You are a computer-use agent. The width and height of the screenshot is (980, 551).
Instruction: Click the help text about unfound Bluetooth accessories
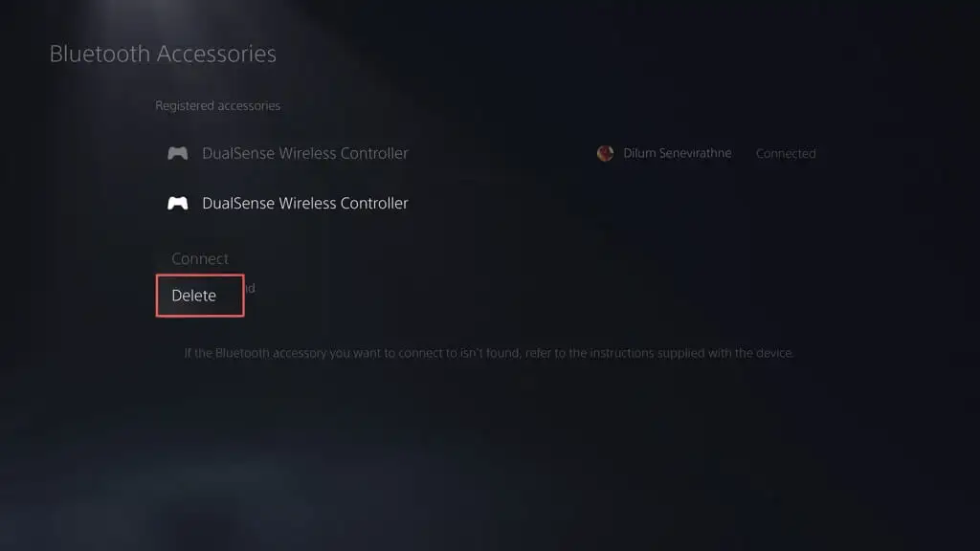[x=489, y=353]
